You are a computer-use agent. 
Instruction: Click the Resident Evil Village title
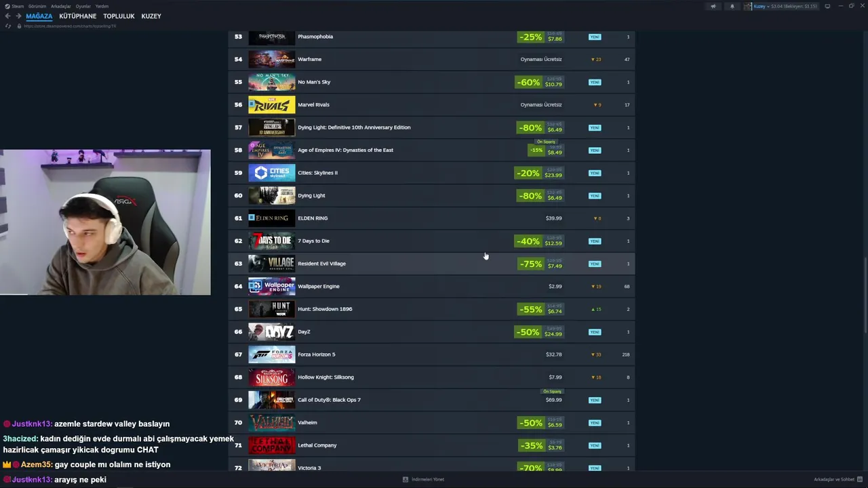[x=321, y=264]
